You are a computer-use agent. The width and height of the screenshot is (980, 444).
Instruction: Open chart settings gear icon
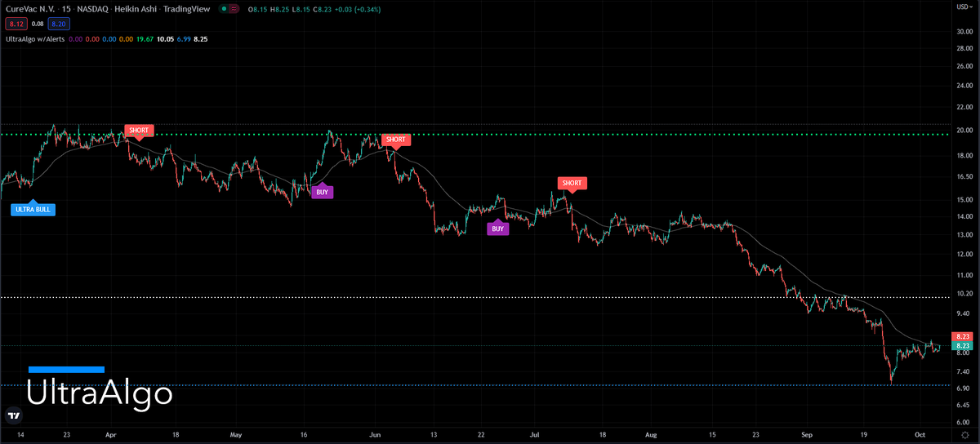pyautogui.click(x=964, y=437)
